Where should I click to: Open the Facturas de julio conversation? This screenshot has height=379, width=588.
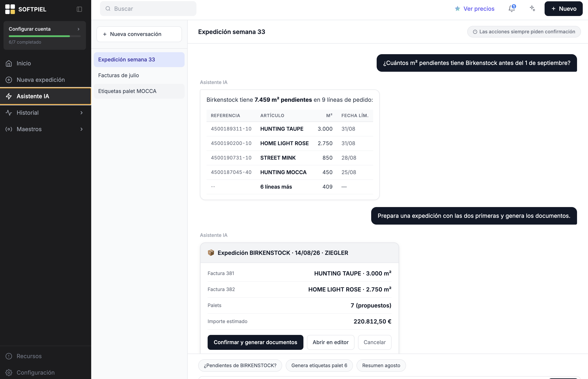tap(139, 75)
